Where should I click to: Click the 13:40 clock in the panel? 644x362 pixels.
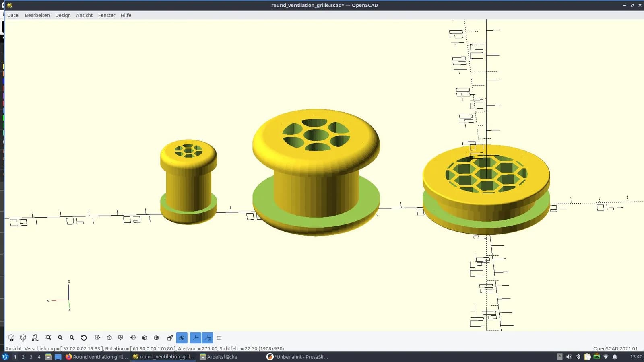click(x=636, y=357)
